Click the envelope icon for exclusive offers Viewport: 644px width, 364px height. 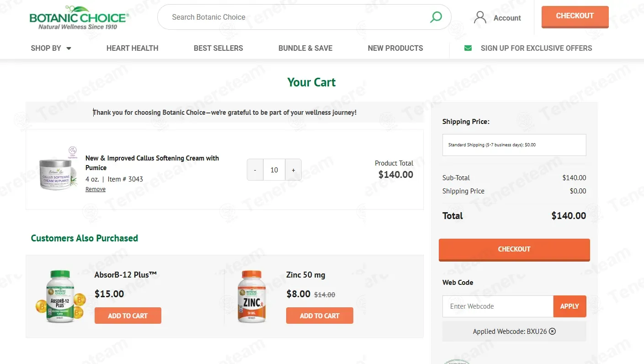pos(468,48)
